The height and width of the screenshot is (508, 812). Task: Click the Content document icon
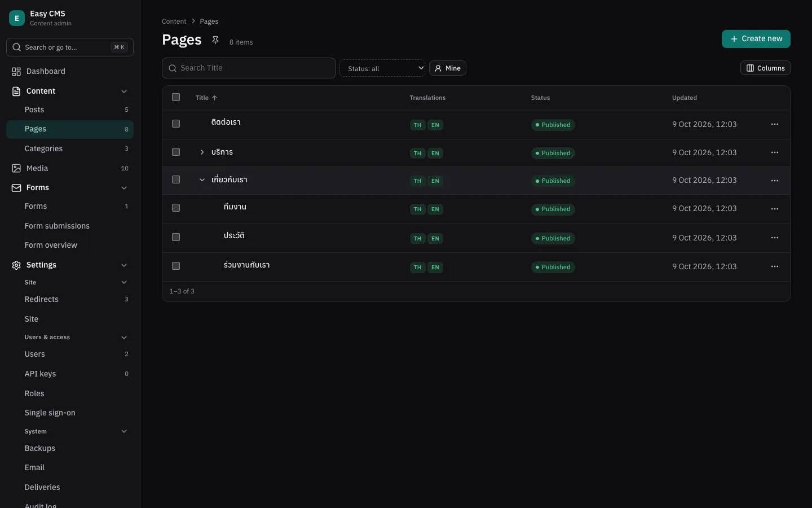click(x=16, y=91)
